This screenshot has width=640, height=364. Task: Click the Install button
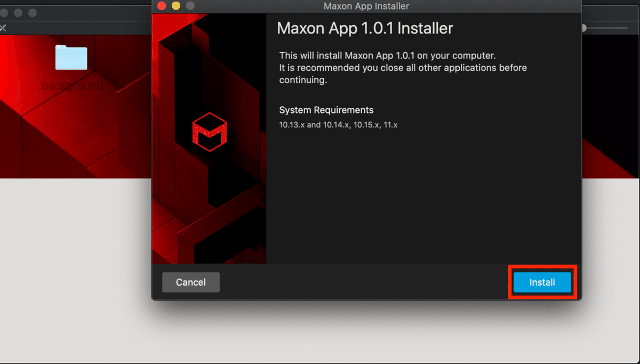[542, 282]
